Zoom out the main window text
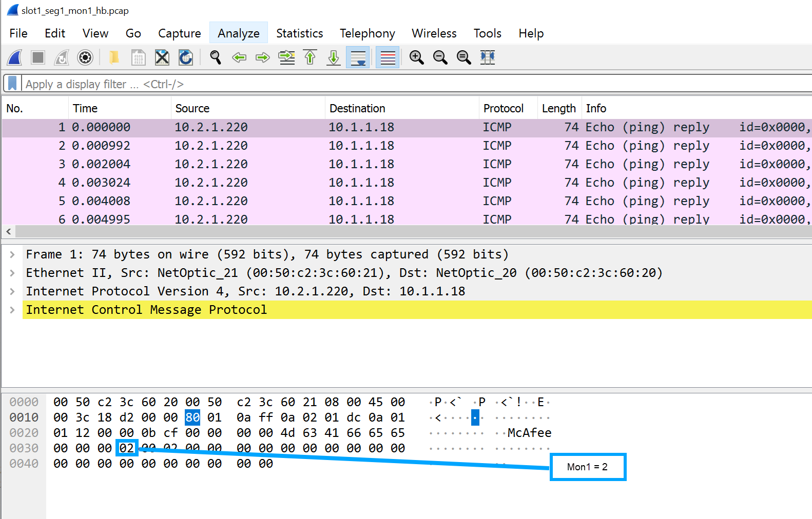812x519 pixels. (x=440, y=57)
